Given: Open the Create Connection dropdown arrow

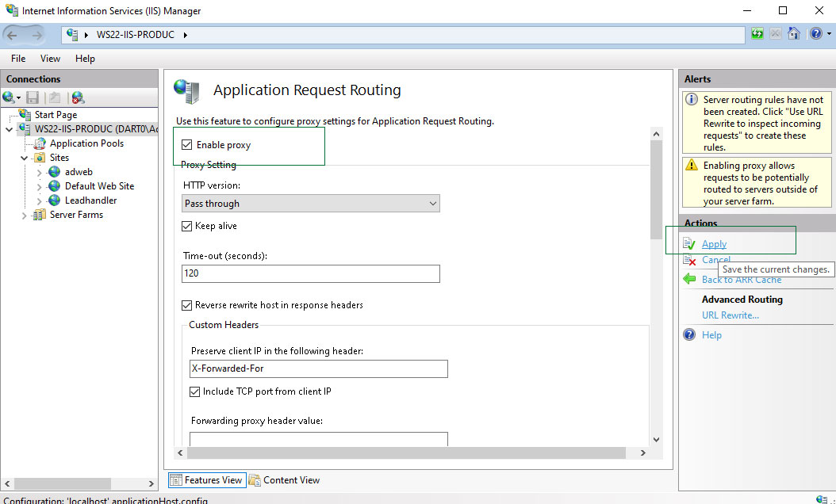Looking at the screenshot, I should click(x=18, y=98).
